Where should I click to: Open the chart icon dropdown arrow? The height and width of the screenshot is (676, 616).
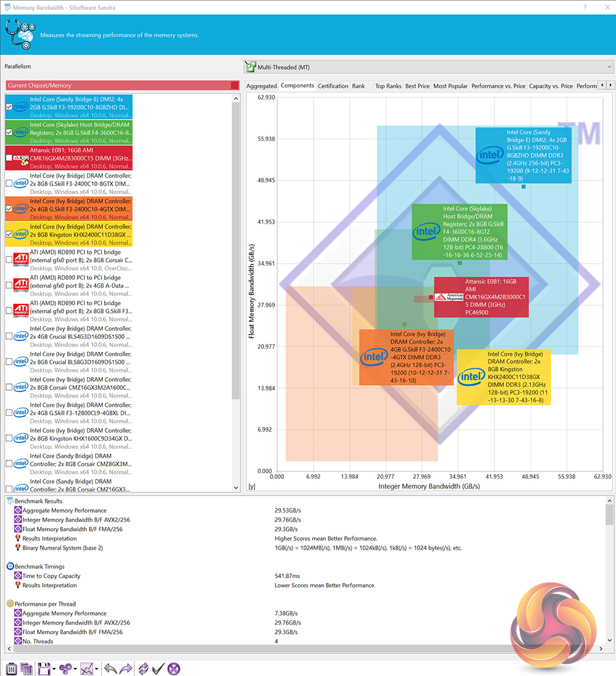pos(97,669)
